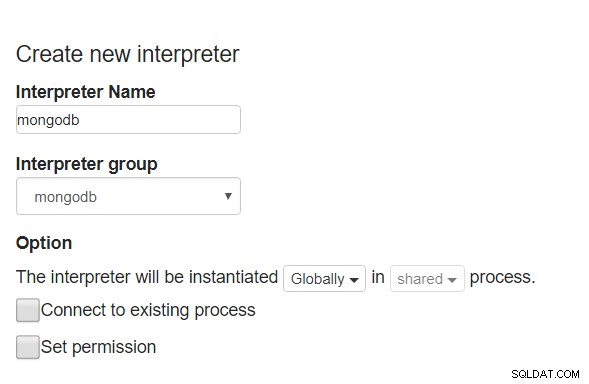Enable the Connect to existing process checkbox

pyautogui.click(x=28, y=310)
